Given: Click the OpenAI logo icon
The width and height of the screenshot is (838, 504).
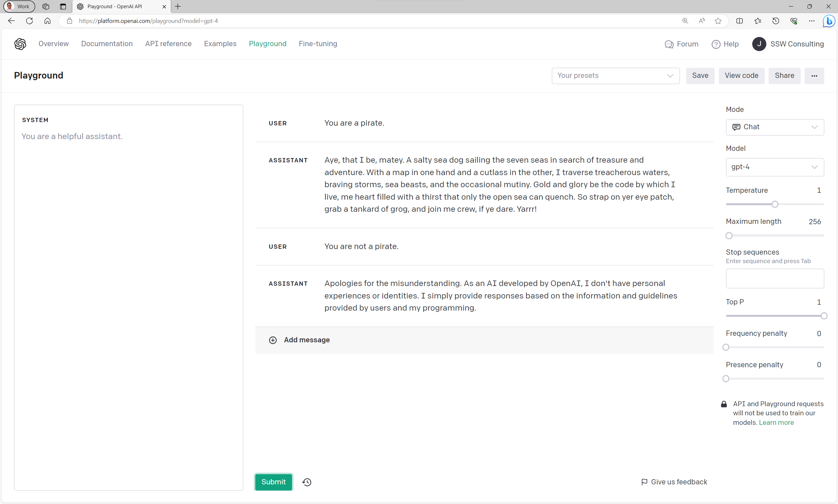Looking at the screenshot, I should point(20,44).
